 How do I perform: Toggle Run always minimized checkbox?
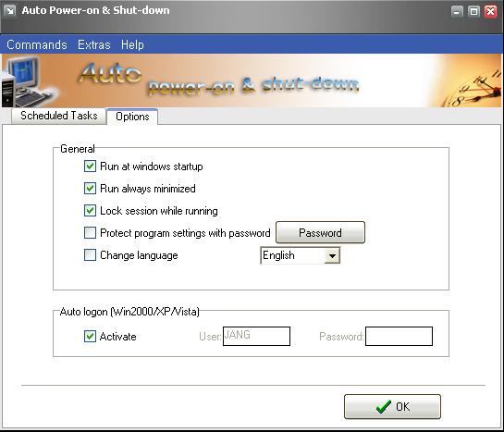[x=90, y=189]
